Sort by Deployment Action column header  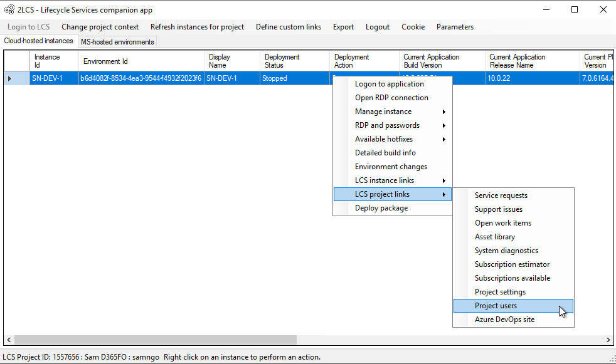(x=364, y=61)
